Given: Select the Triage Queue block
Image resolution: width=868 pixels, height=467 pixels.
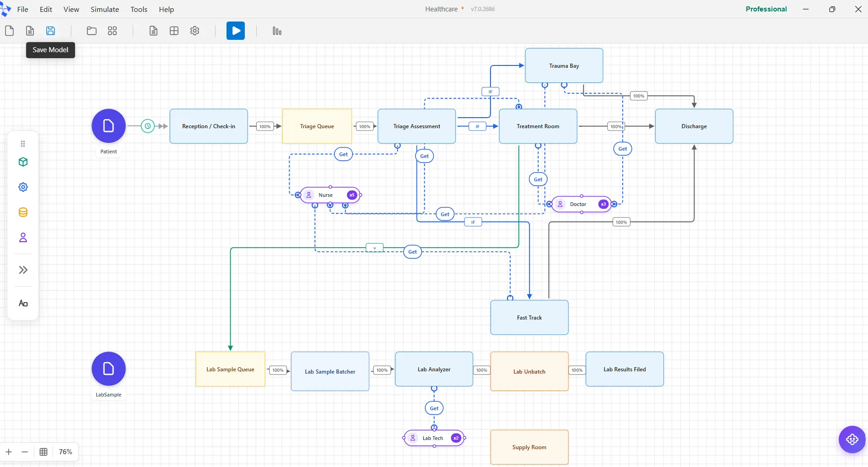Looking at the screenshot, I should point(317,126).
